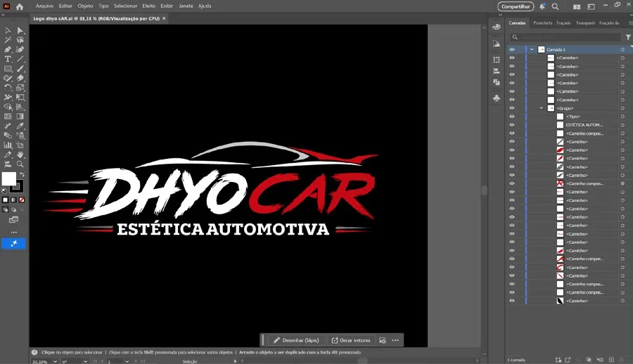Open the artboard number dropdown

coord(127,362)
